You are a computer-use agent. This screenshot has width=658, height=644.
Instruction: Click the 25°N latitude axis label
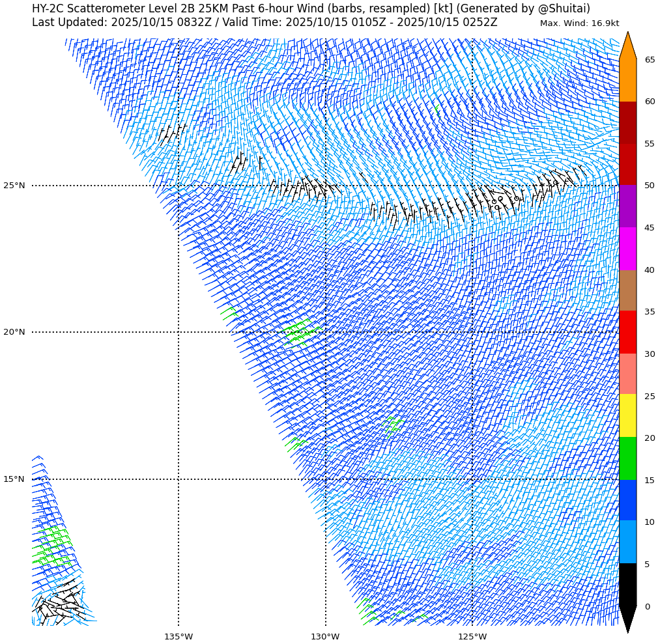click(14, 186)
